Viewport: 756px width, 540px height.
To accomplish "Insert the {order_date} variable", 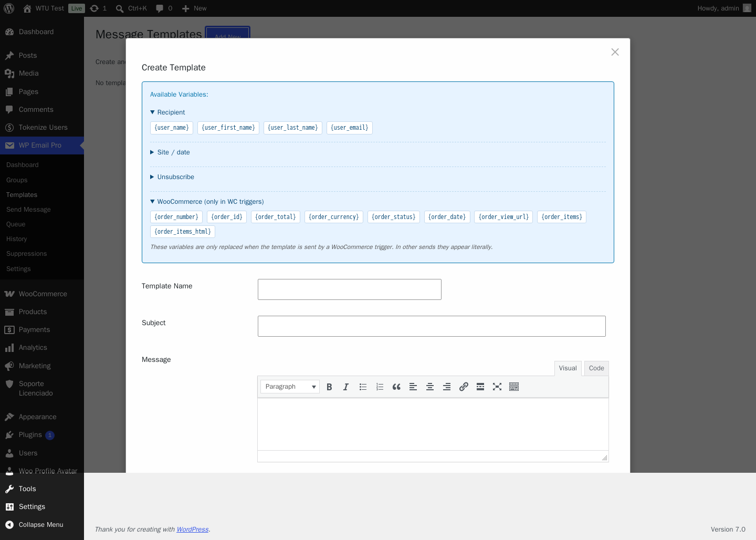I will pyautogui.click(x=447, y=217).
